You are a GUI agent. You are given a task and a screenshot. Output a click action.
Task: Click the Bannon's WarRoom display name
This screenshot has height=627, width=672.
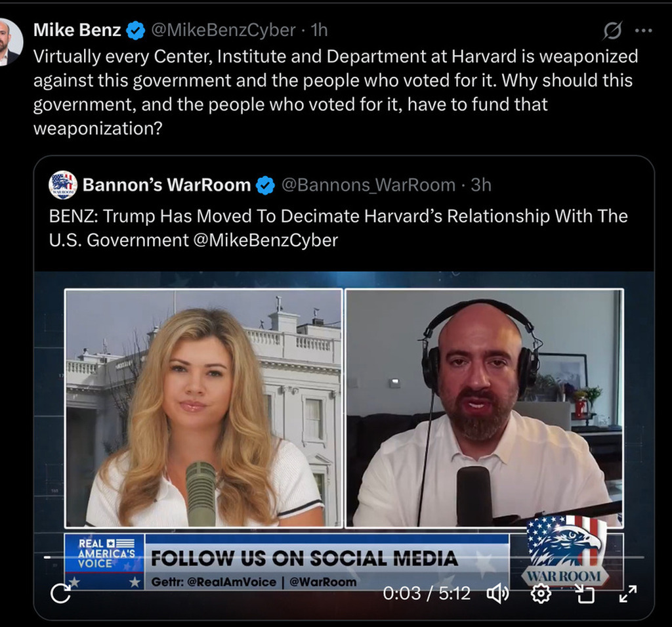pos(167,185)
